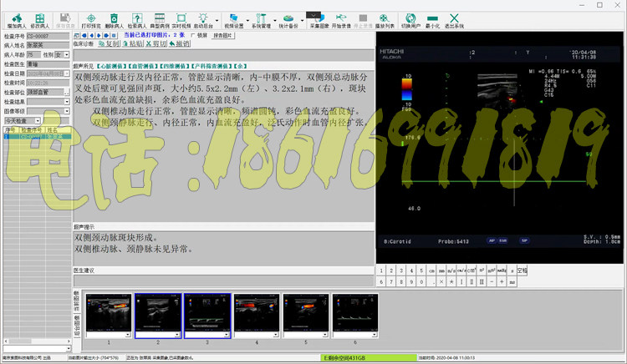Select ultrasound thumbnail number 4
Viewport: 627px width, 364px height.
pyautogui.click(x=257, y=313)
